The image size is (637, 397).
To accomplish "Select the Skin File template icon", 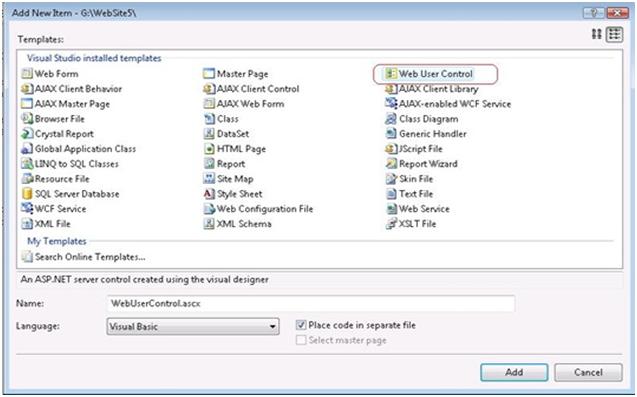I will click(x=391, y=179).
